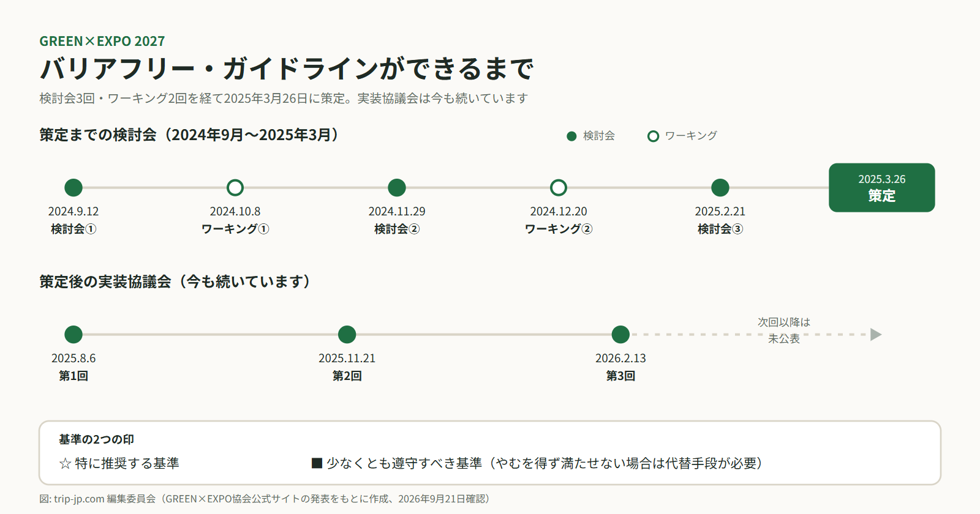This screenshot has height=514, width=980.
Task: Click the label ワーキング② under the timeline
Action: click(x=559, y=229)
